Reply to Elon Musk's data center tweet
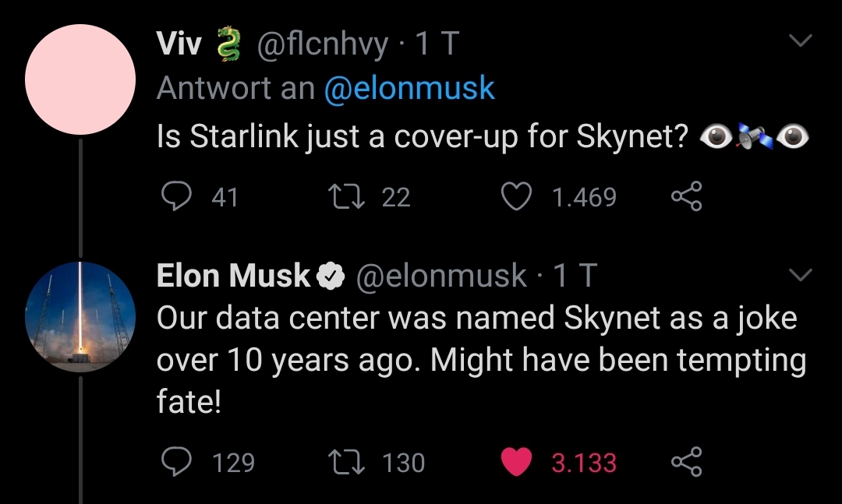Screen dimensions: 842x504 pyautogui.click(x=176, y=463)
